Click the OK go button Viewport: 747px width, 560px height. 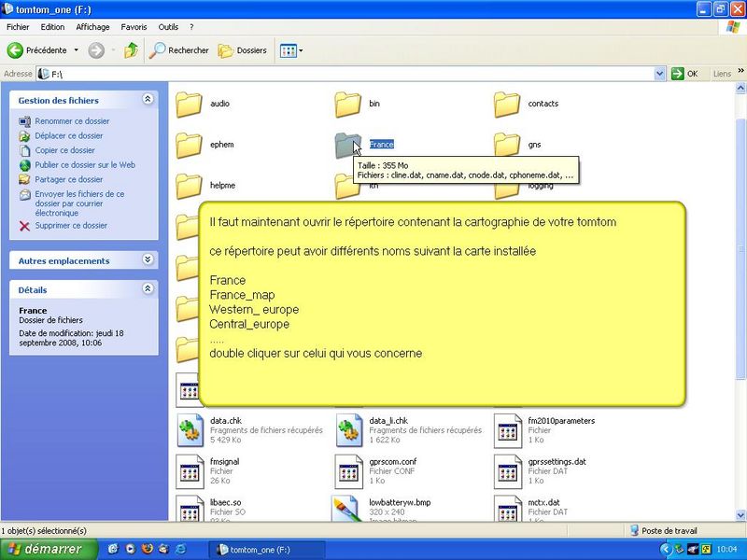685,74
